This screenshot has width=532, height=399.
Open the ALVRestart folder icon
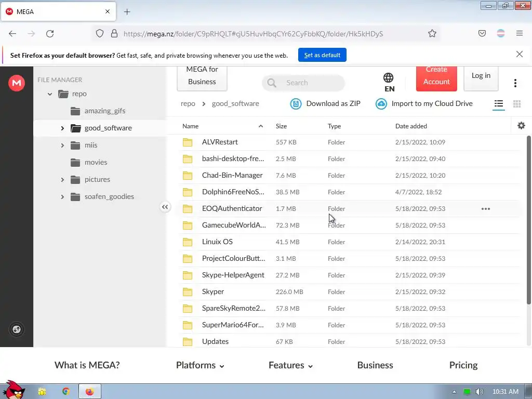[187, 142]
